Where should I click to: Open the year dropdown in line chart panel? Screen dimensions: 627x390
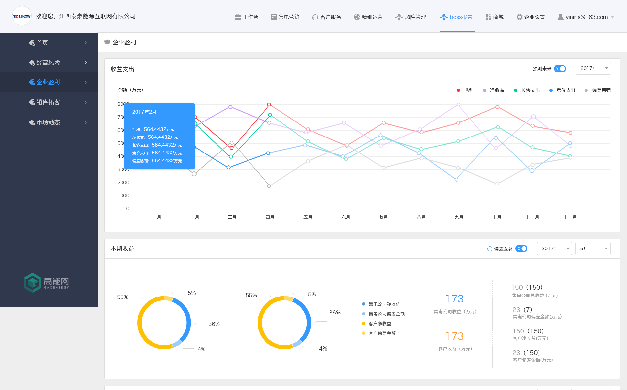pyautogui.click(x=594, y=68)
